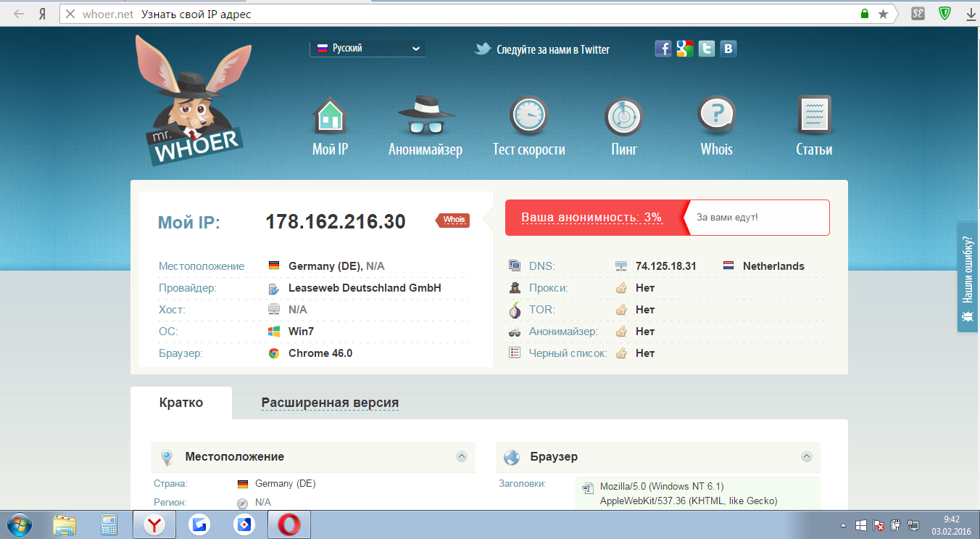Click the DNS value 74.125.18.31
980x539 pixels.
(666, 266)
